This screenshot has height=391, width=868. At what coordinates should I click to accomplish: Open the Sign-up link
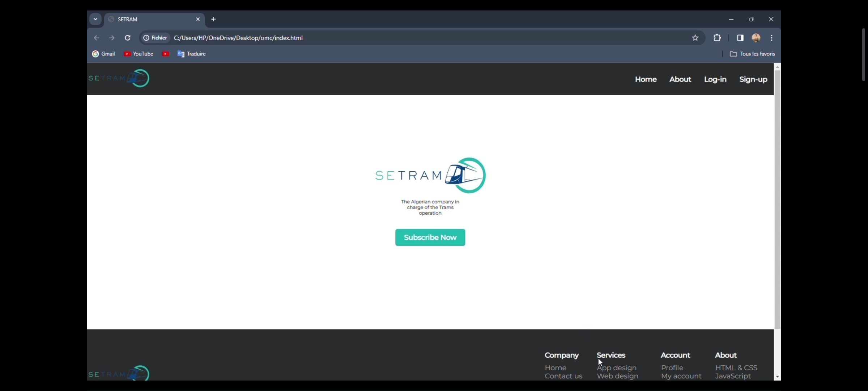[753, 79]
